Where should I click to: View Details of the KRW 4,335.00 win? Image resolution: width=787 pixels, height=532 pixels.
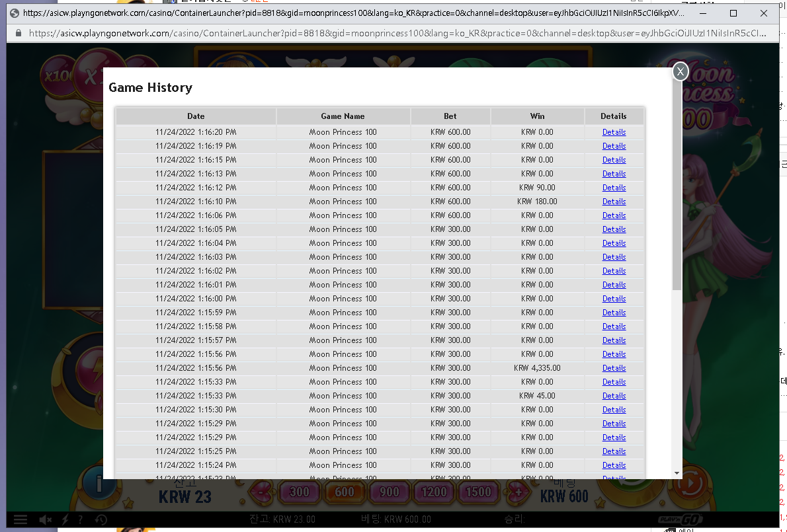click(x=614, y=367)
